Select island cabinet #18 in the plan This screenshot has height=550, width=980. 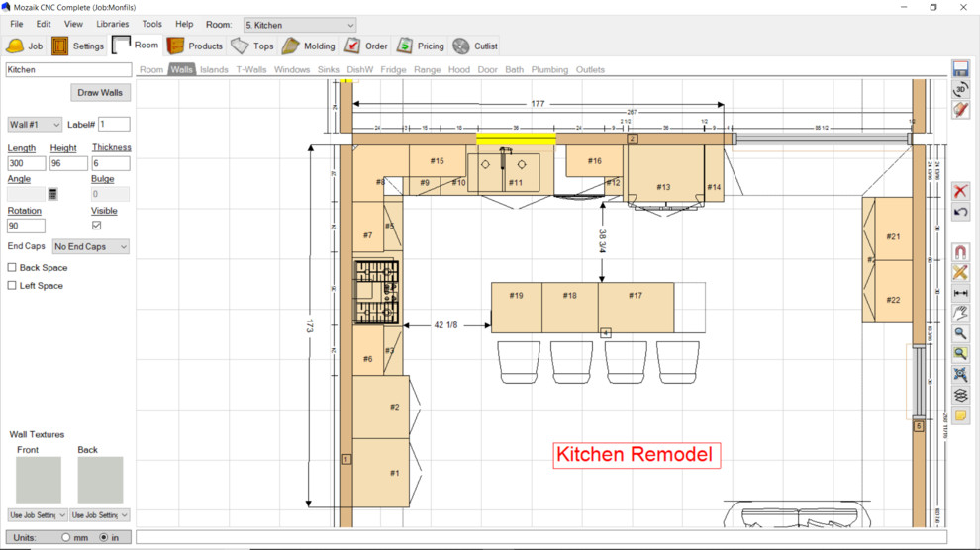569,308
